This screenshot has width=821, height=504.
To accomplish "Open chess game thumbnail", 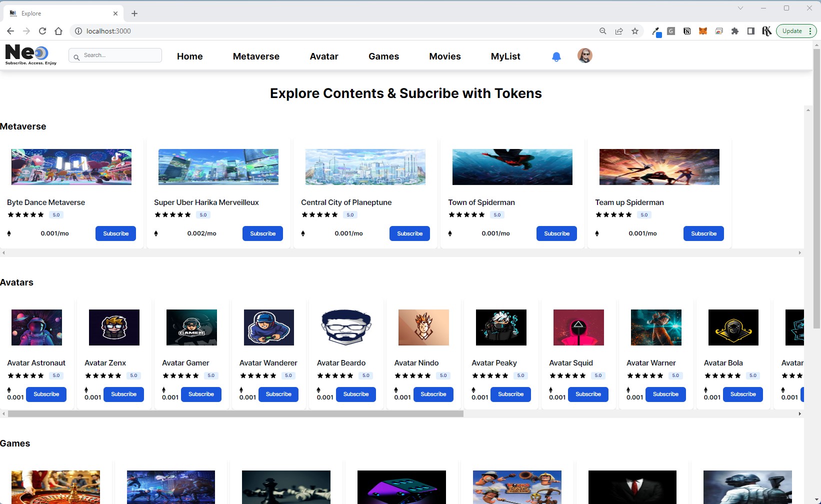I will 286,487.
